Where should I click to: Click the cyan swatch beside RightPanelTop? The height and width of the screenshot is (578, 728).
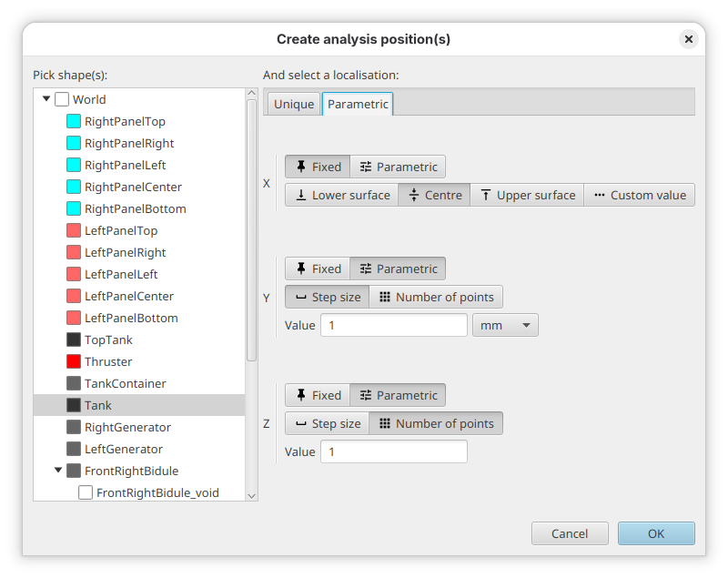(x=74, y=121)
